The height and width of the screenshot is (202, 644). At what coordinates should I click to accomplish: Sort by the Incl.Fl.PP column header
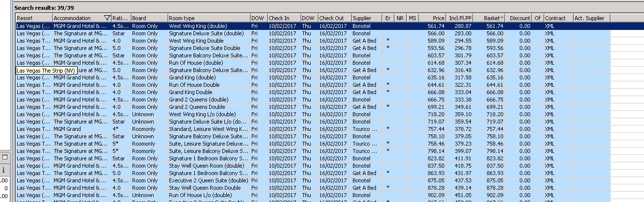(460, 18)
